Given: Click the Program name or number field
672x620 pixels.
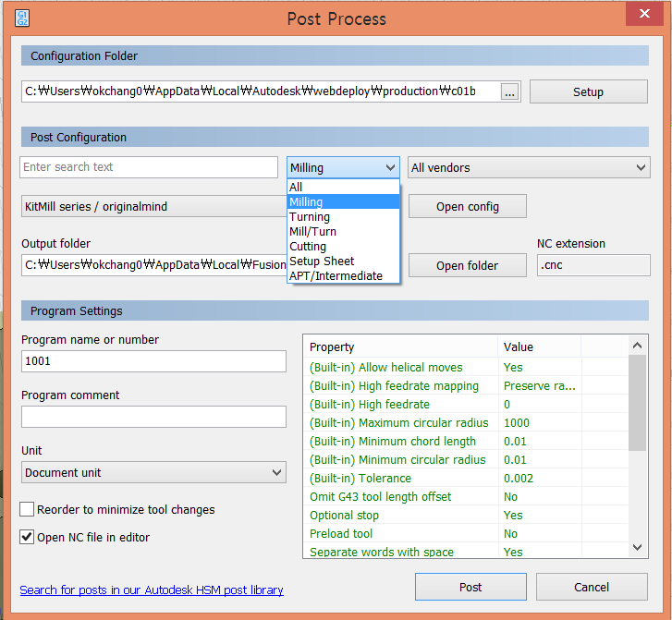Looking at the screenshot, I should [x=153, y=361].
